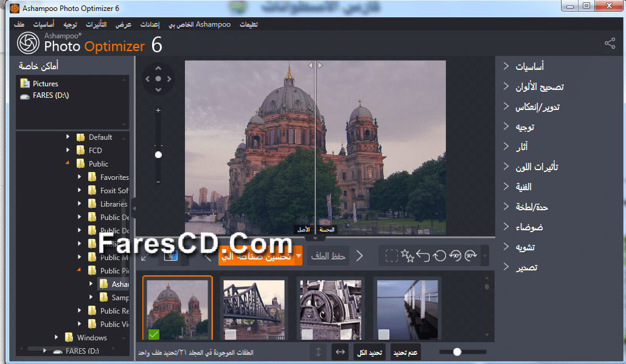Click the share icon in the header
Viewport: 626px width, 364px height.
pyautogui.click(x=610, y=43)
